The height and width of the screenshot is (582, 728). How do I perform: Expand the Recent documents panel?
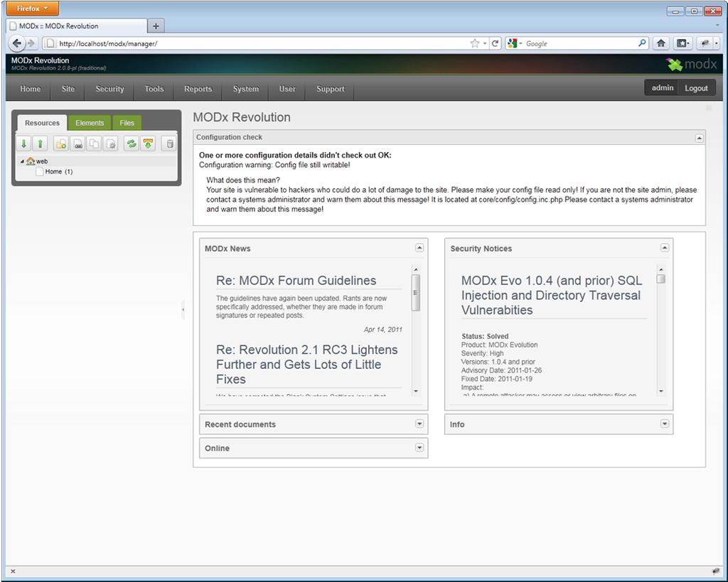[x=419, y=424]
